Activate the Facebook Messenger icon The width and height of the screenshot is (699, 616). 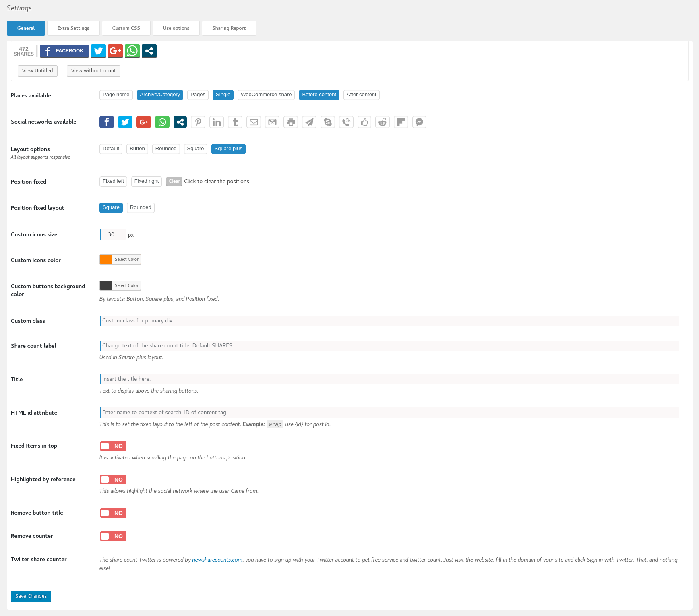419,122
